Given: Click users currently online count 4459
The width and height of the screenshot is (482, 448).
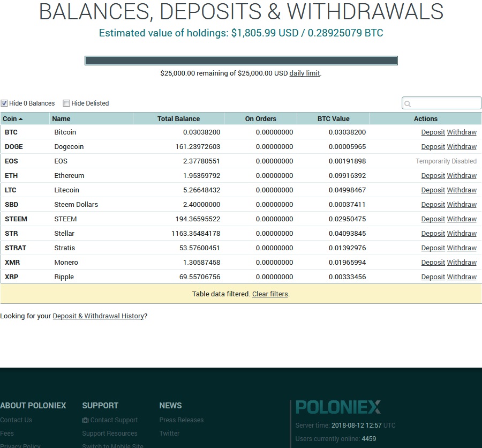Looking at the screenshot, I should [369, 439].
